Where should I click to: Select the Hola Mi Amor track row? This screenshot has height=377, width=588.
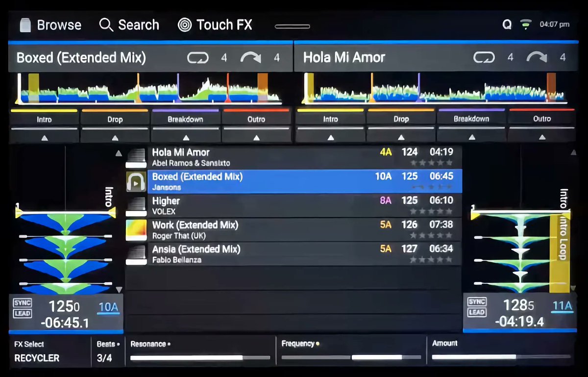coord(294,157)
